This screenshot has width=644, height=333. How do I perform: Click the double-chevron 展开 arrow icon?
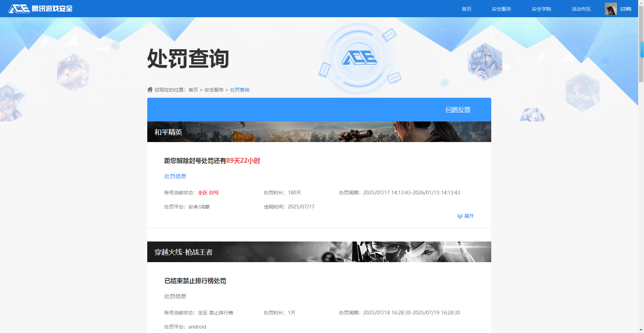pos(460,216)
